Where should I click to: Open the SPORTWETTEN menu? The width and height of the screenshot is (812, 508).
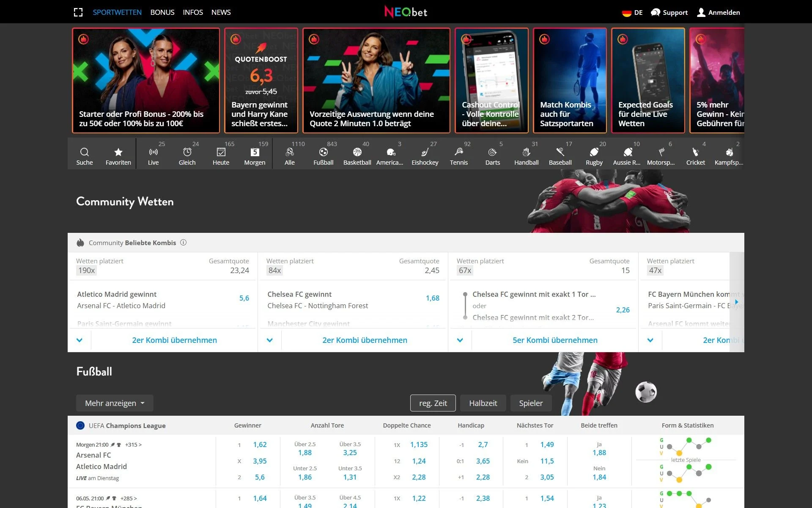117,12
